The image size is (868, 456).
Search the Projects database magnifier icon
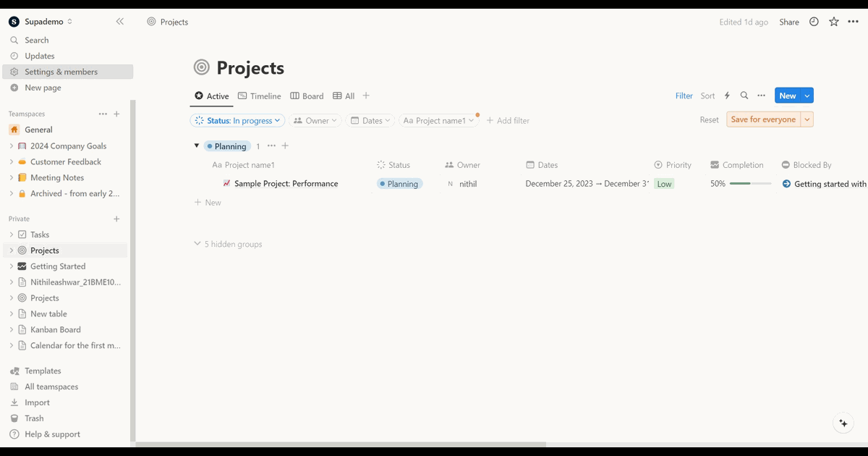pyautogui.click(x=744, y=96)
